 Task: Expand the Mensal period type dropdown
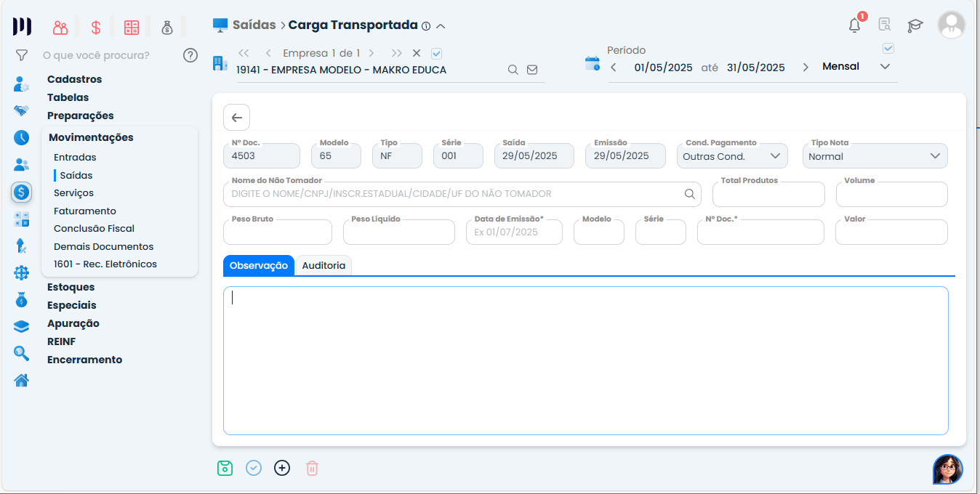[x=885, y=67]
